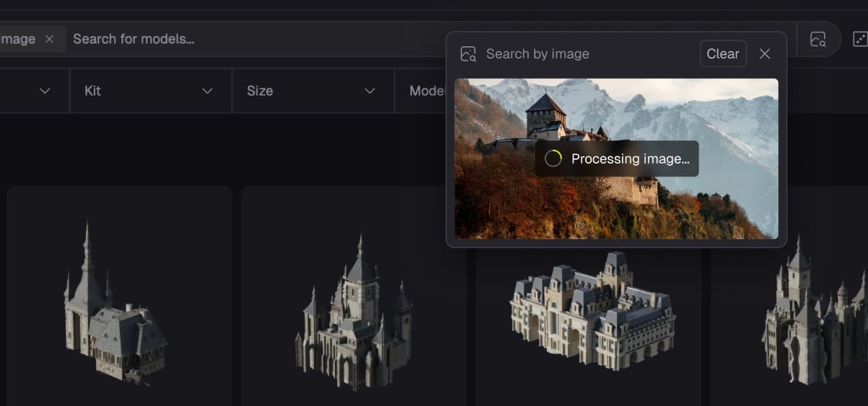
Task: Select the tall-spire chapel castle model
Action: 116,304
